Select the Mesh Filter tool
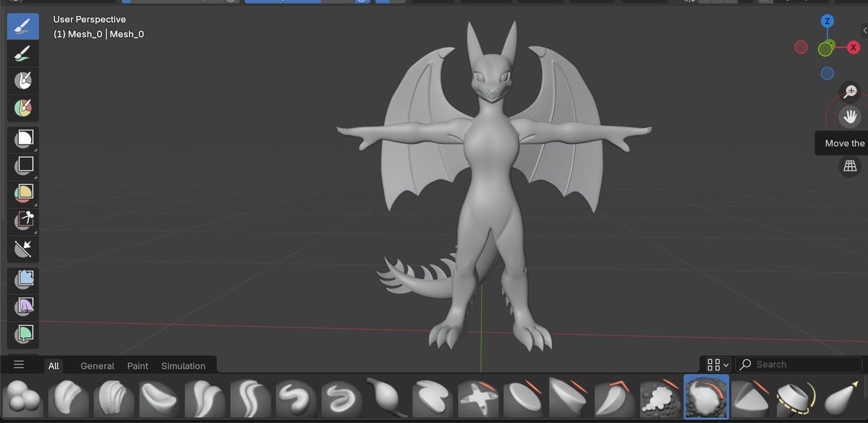Viewport: 868px width, 423px height. (x=23, y=278)
